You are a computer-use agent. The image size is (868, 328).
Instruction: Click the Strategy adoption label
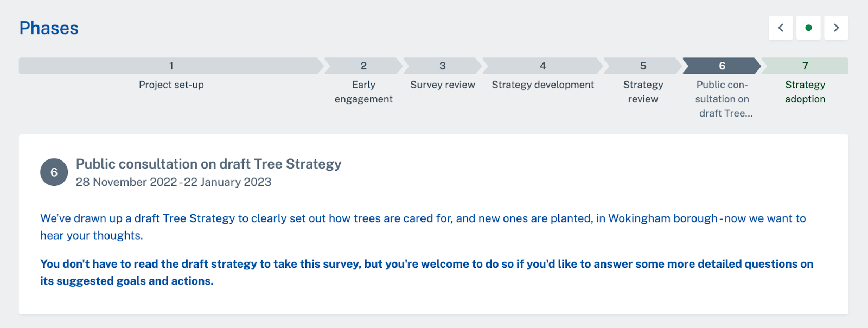[805, 92]
